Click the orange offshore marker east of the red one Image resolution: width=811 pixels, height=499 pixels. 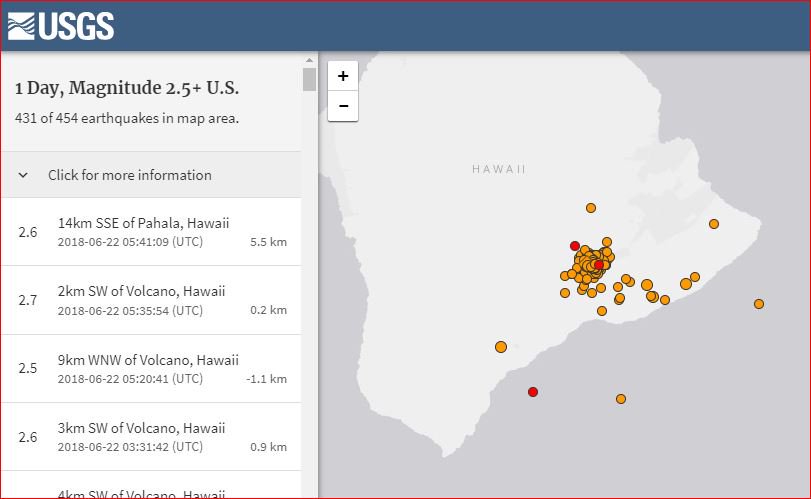pos(621,399)
